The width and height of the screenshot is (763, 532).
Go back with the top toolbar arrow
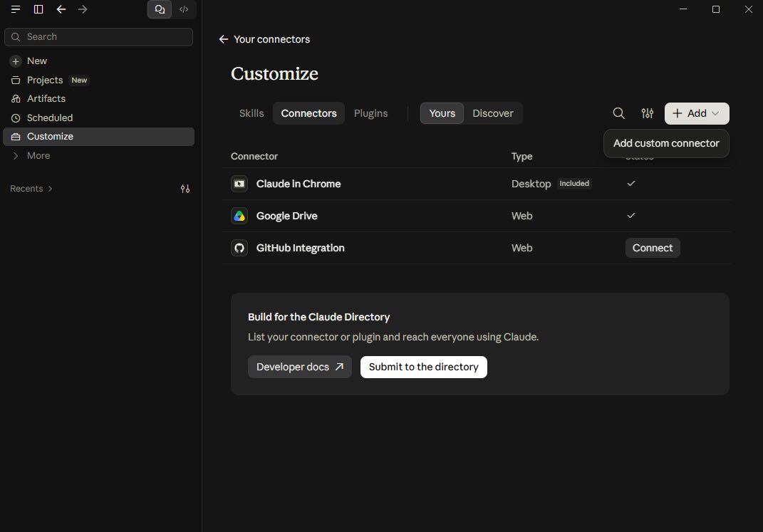pos(61,9)
